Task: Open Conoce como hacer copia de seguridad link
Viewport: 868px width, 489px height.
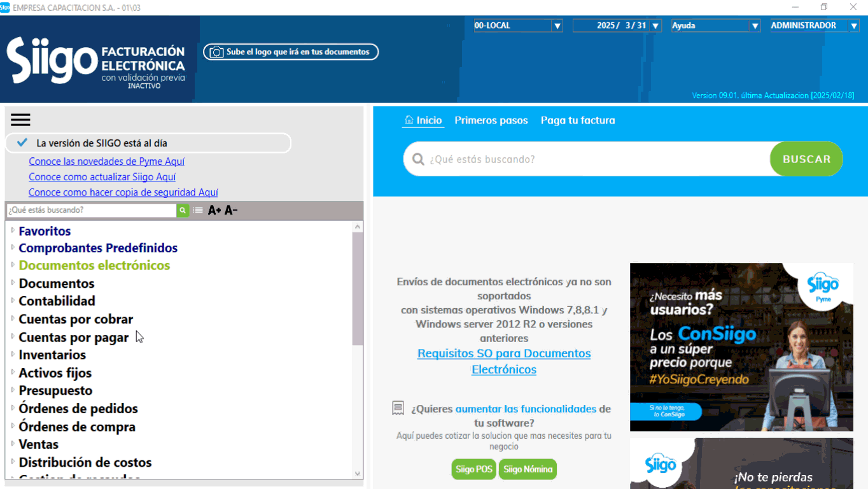Action: pos(123,192)
